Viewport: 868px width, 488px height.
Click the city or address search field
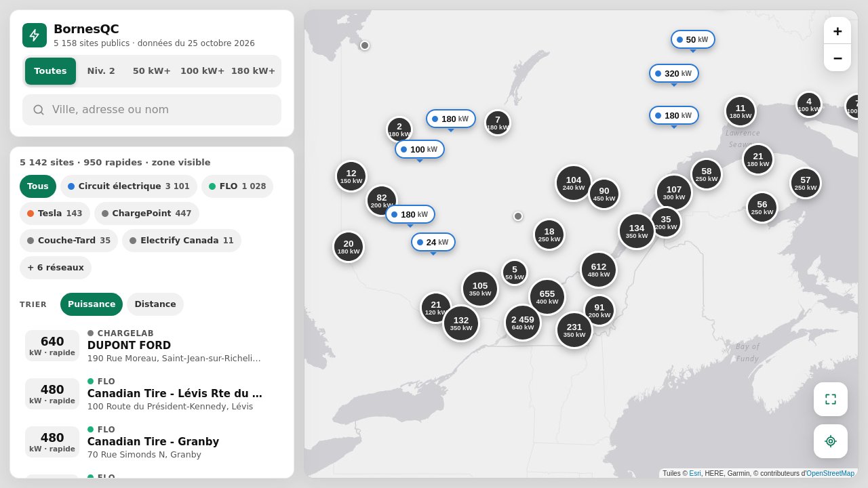[x=152, y=110]
